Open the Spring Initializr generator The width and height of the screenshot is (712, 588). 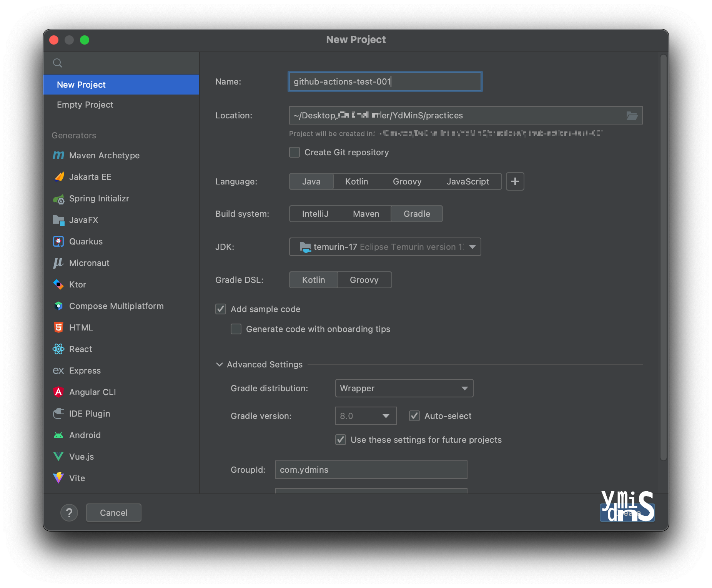[99, 198]
